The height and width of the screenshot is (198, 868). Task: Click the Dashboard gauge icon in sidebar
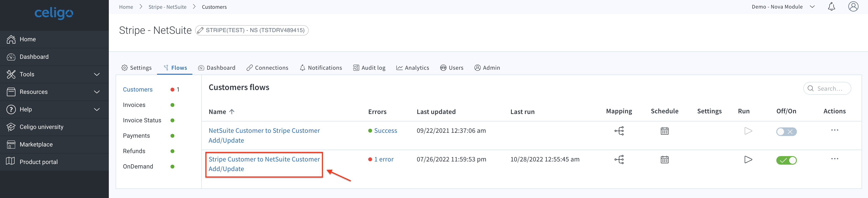(x=11, y=57)
